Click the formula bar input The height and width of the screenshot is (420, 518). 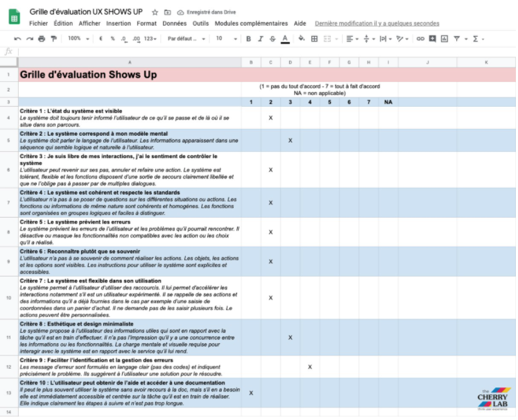pos(267,52)
